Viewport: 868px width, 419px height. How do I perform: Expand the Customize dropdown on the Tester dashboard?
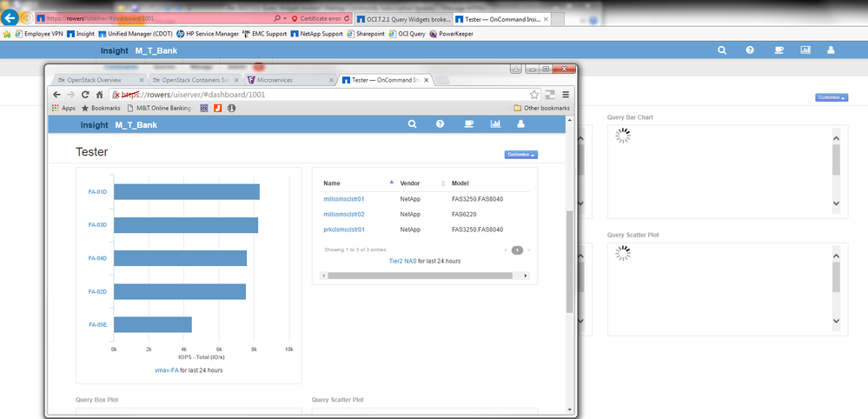520,155
